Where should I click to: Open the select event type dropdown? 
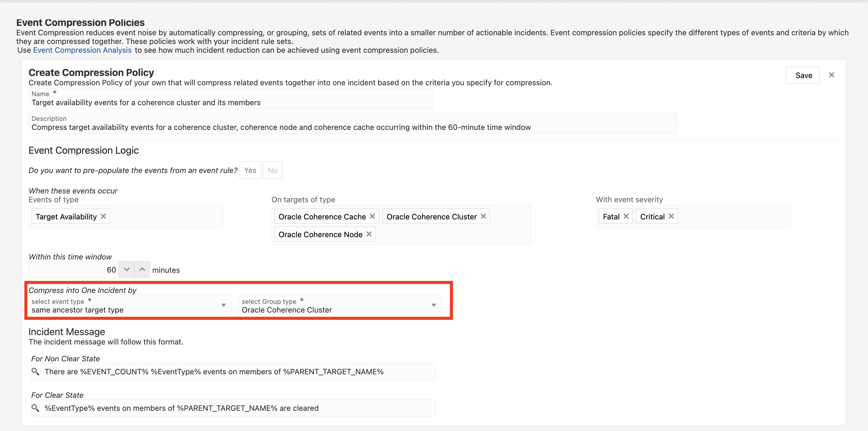click(x=223, y=305)
